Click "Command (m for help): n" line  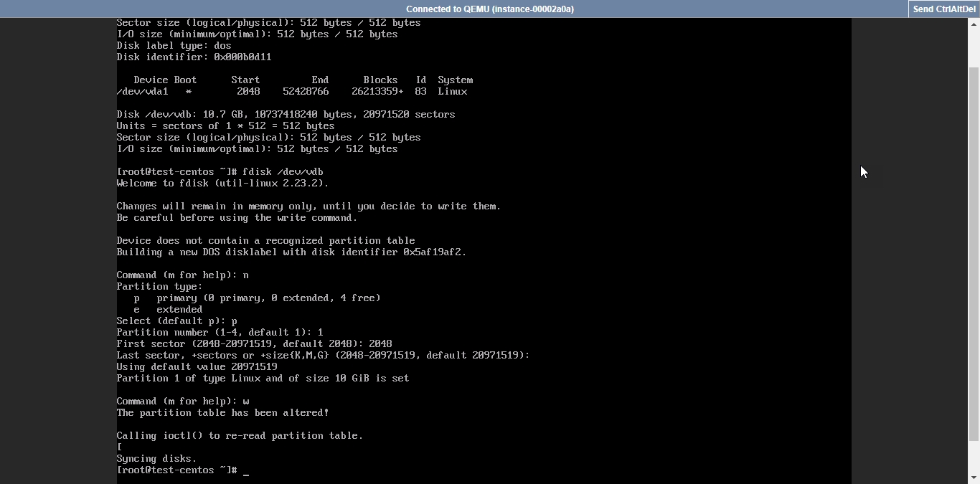(x=182, y=275)
